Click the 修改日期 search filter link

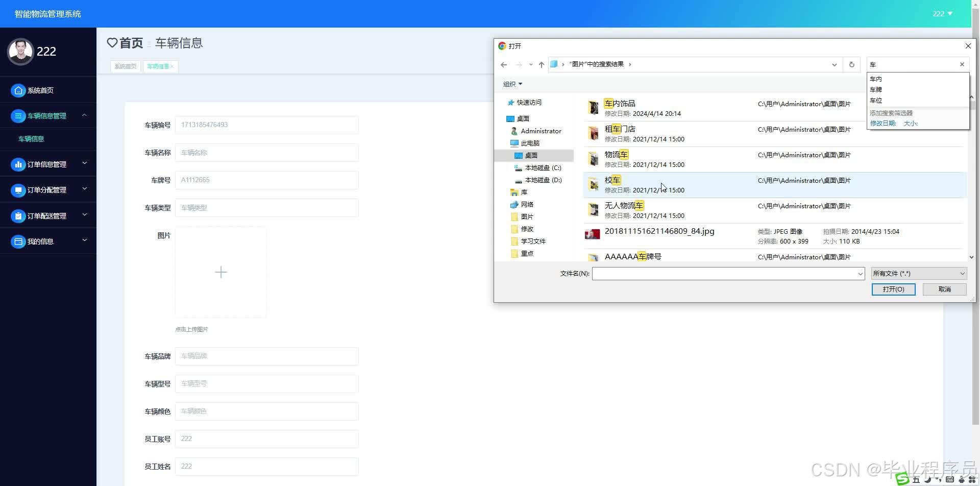[883, 124]
